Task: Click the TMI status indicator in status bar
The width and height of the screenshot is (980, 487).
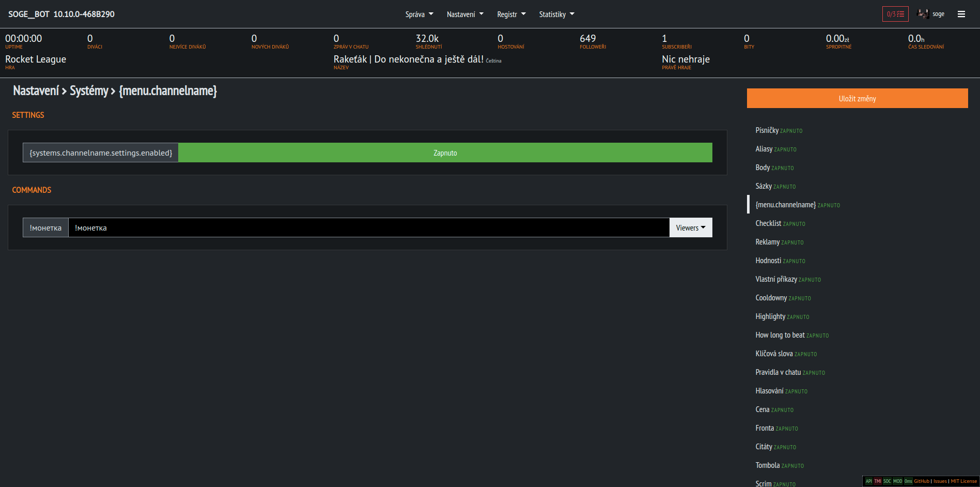Action: (x=878, y=481)
